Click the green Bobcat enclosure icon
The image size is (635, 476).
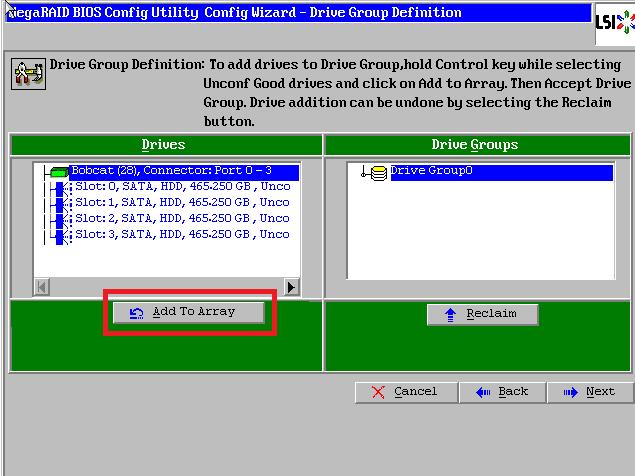pyautogui.click(x=59, y=173)
